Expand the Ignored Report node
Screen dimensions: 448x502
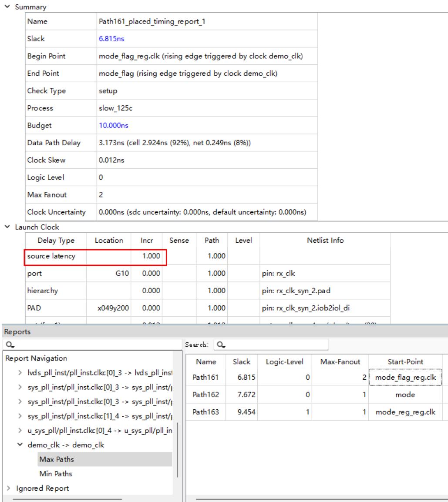tap(9, 488)
